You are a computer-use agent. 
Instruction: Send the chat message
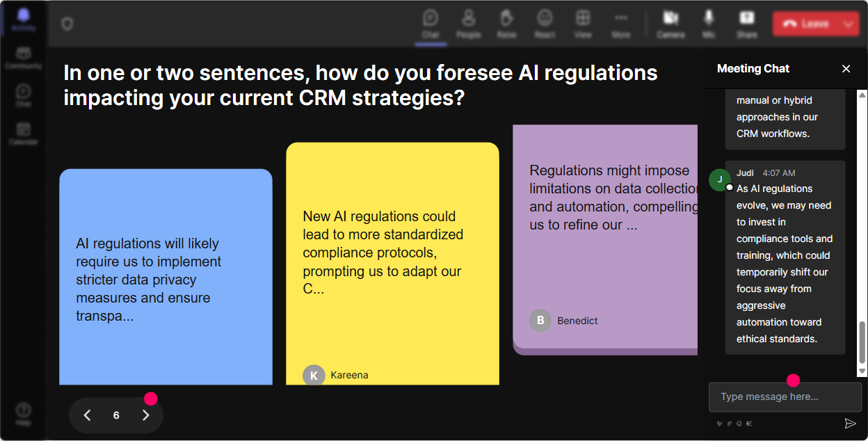point(850,423)
